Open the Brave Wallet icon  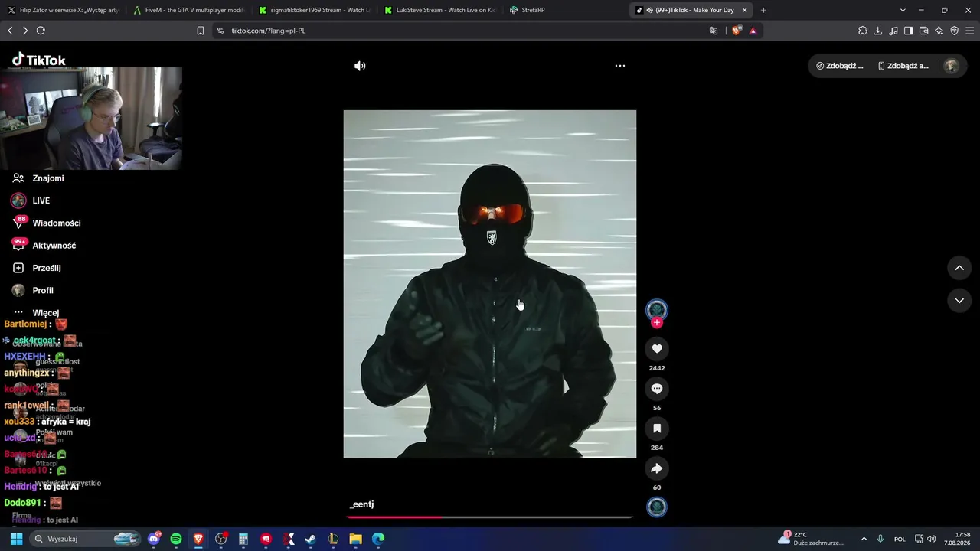click(924, 31)
